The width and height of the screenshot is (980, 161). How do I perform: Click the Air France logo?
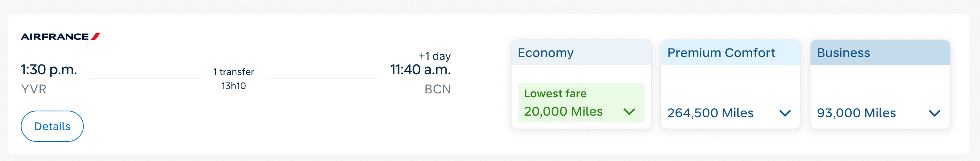(60, 37)
